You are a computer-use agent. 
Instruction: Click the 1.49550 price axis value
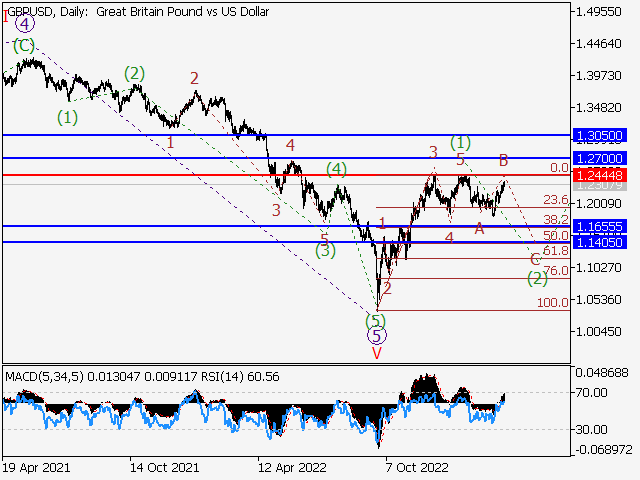pos(598,12)
